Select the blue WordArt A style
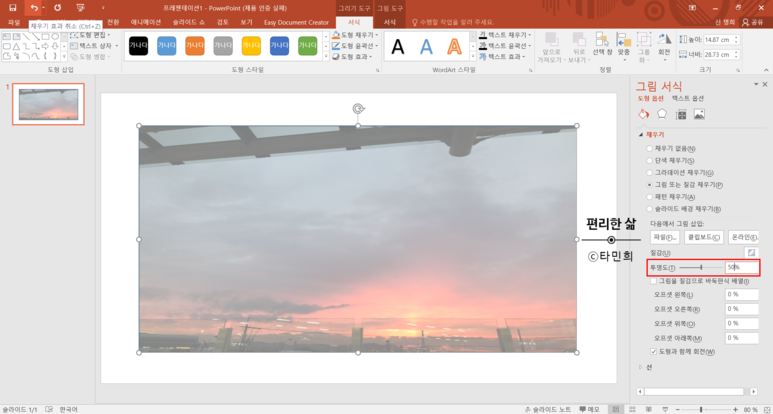Image resolution: width=773 pixels, height=414 pixels. pos(426,47)
